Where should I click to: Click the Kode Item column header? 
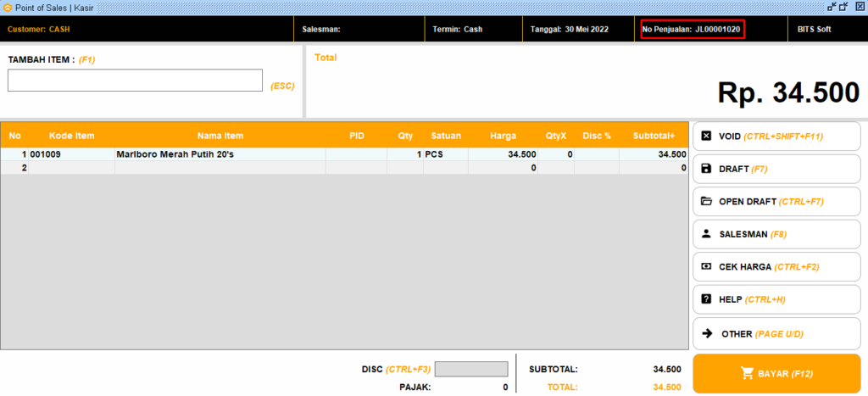click(71, 136)
